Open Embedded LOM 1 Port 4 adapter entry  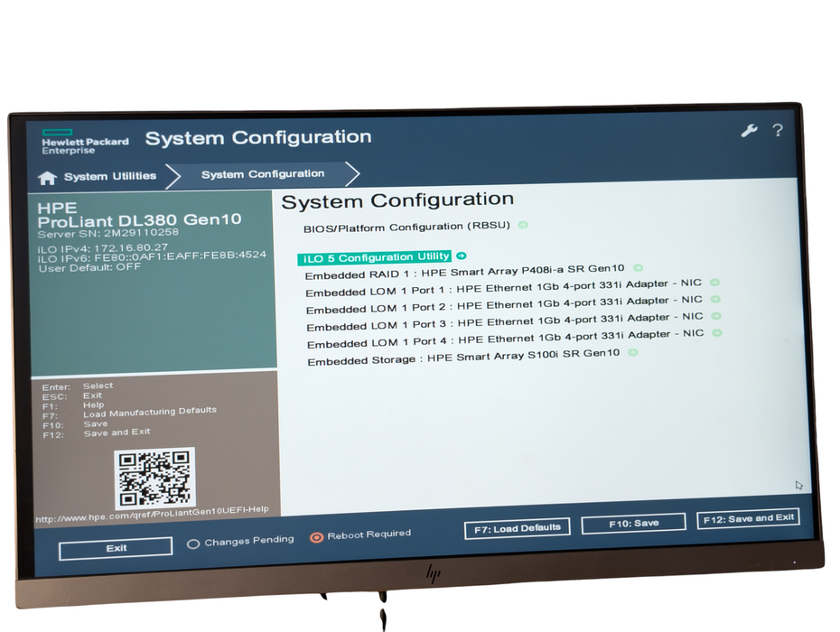click(505, 339)
